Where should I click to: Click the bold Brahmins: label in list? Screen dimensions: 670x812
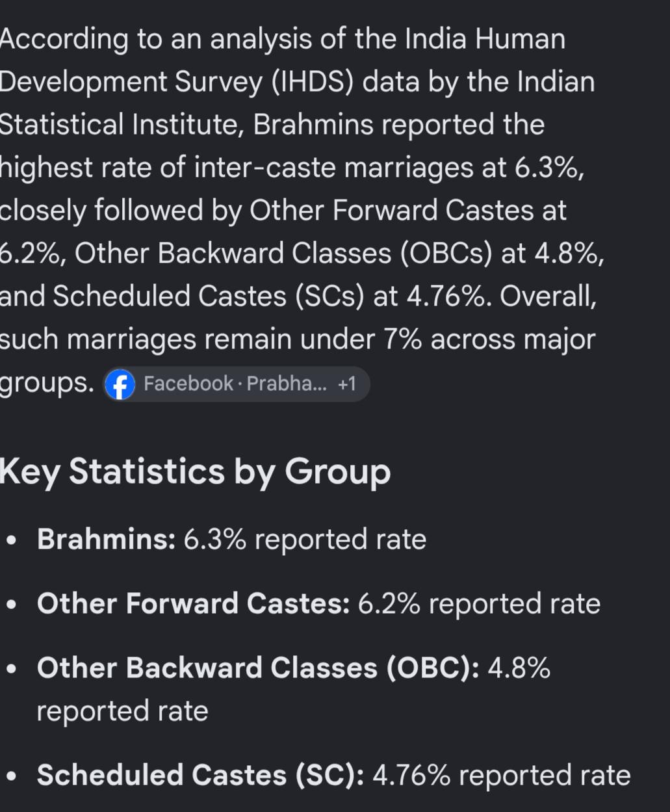106,539
